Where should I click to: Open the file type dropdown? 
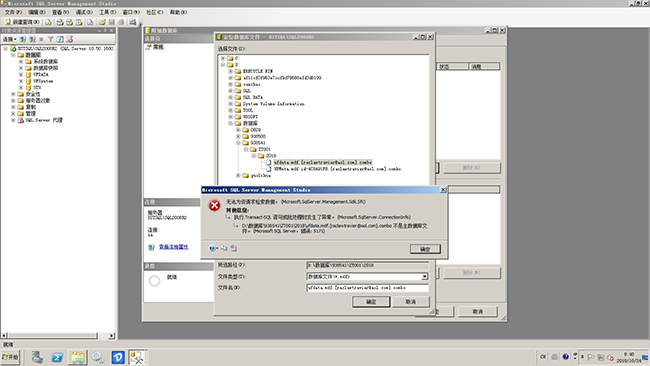425,276
